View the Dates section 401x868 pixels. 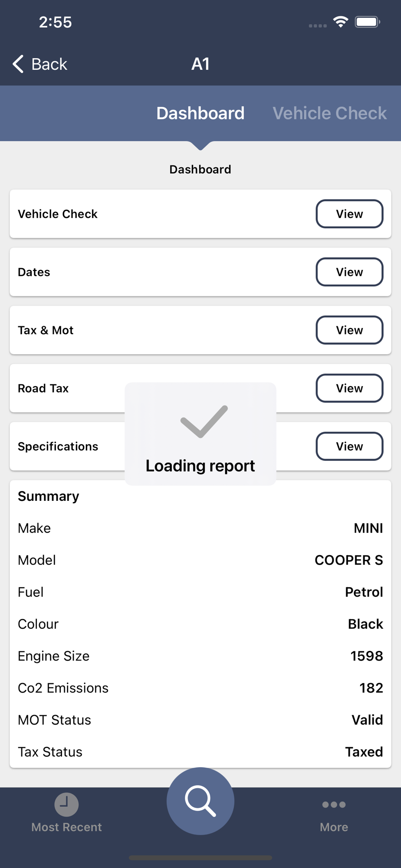pos(349,272)
